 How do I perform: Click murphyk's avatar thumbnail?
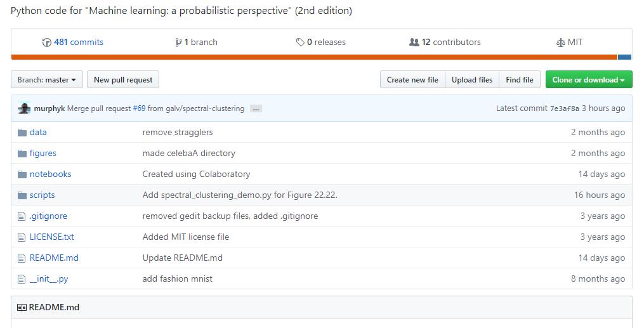click(24, 108)
